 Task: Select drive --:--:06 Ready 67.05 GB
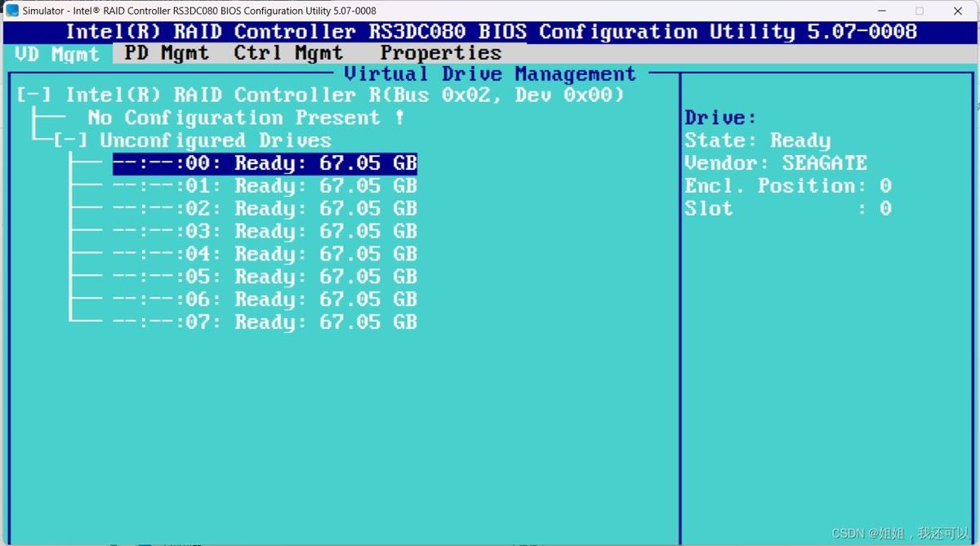pyautogui.click(x=265, y=300)
